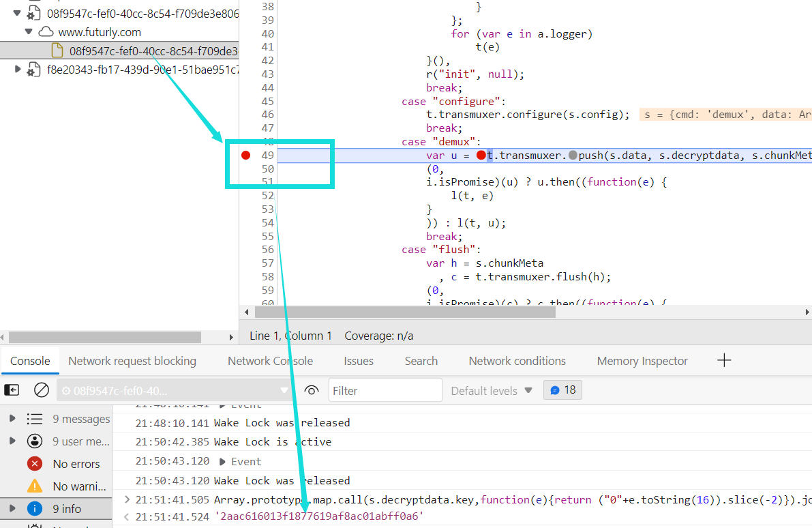812x528 pixels.
Task: Select the 9 info filter icon
Action: point(35,509)
